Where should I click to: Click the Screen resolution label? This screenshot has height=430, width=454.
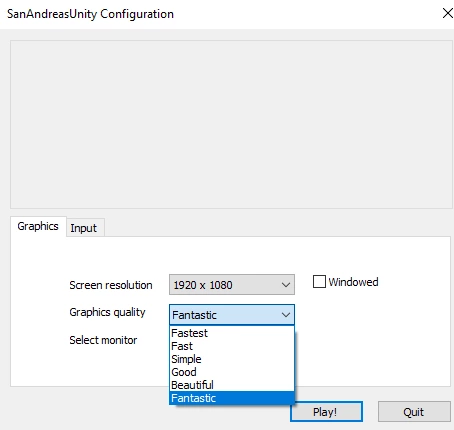pos(111,285)
